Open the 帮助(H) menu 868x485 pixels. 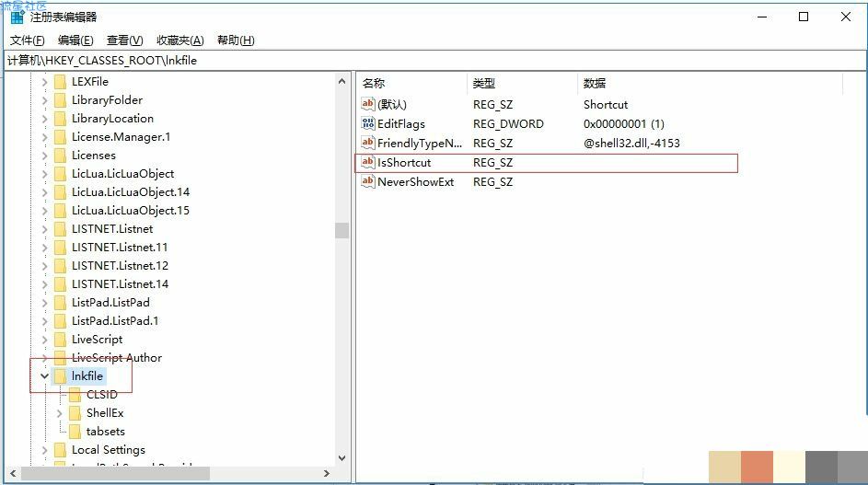tap(236, 40)
